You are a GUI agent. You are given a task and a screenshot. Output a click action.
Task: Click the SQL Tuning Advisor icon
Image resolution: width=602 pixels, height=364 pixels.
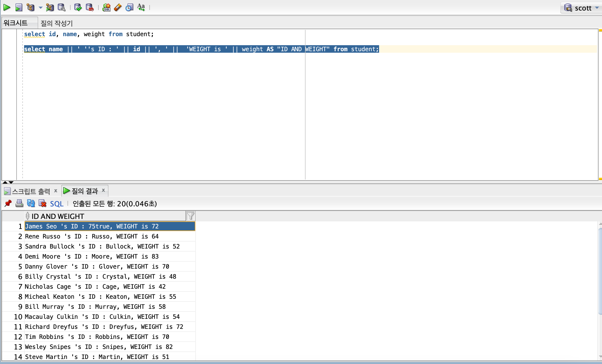click(62, 8)
